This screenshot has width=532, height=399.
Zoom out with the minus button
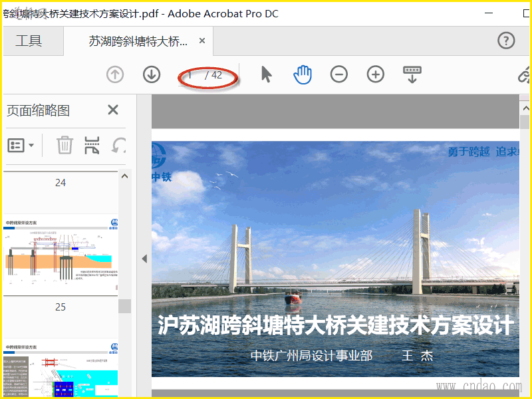pos(339,74)
